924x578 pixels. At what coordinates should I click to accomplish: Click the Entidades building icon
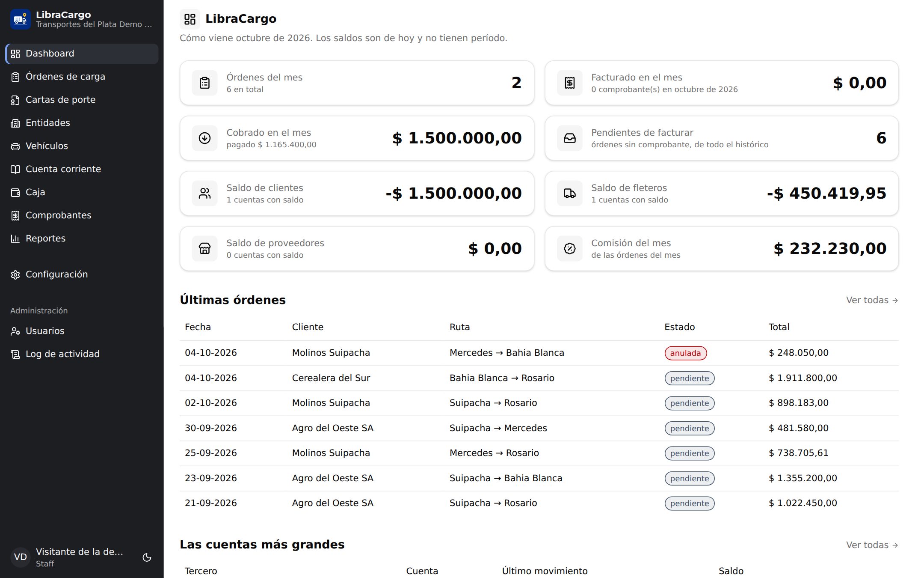pos(15,123)
